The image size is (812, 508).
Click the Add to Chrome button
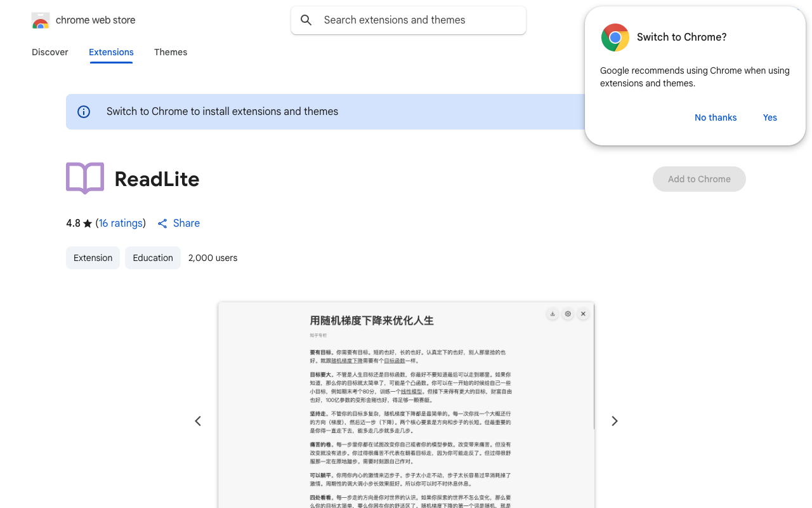(699, 179)
